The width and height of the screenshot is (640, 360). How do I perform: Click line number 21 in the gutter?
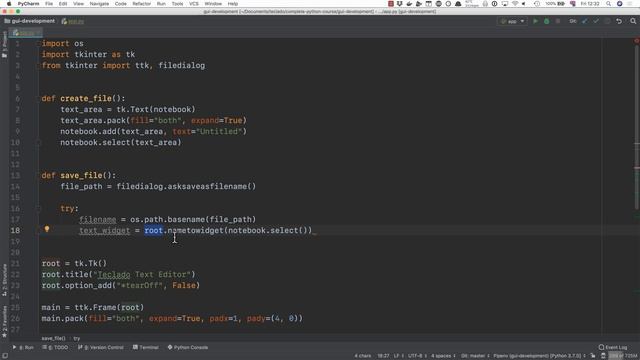tap(15, 264)
